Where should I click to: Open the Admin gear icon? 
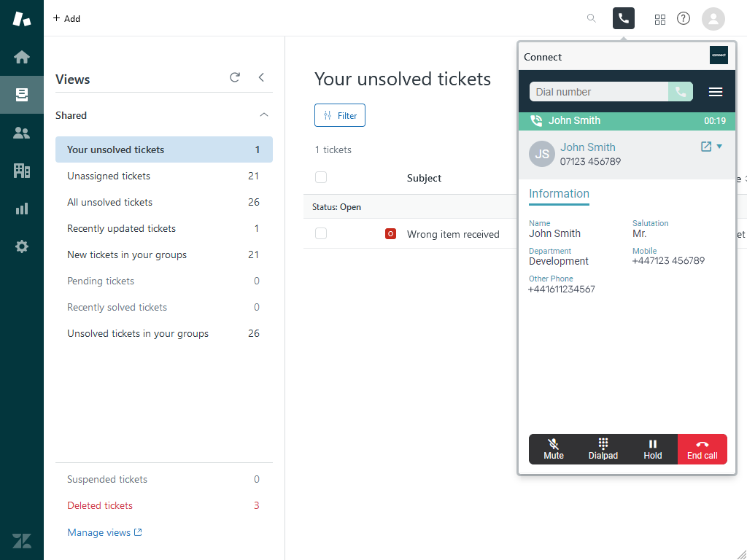point(22,246)
